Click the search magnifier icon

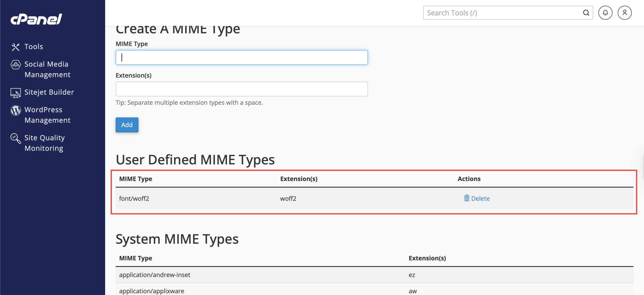coord(586,13)
